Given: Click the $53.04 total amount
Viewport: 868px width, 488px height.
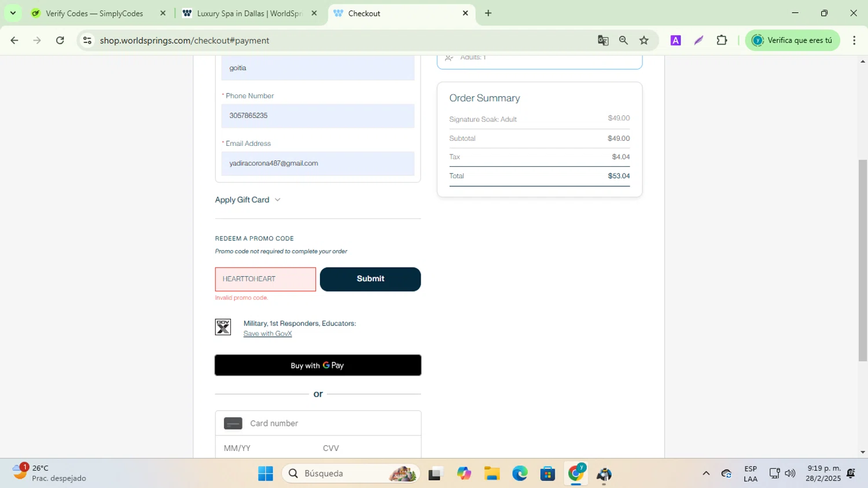Looking at the screenshot, I should 619,176.
